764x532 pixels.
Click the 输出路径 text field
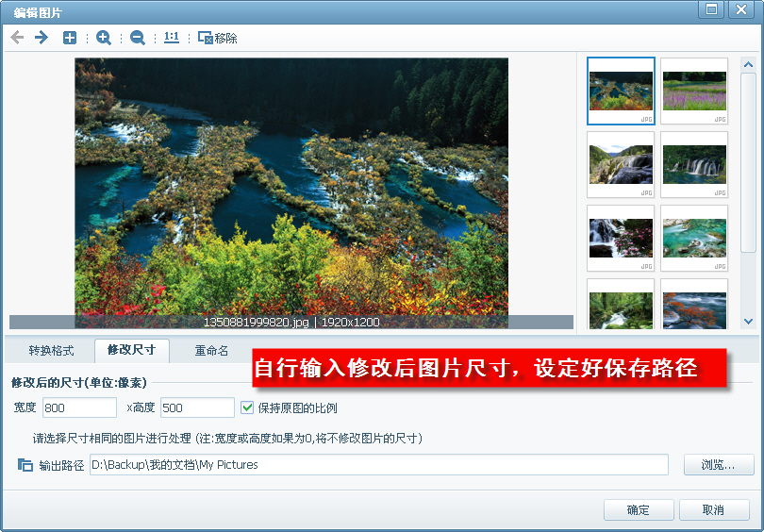click(378, 465)
